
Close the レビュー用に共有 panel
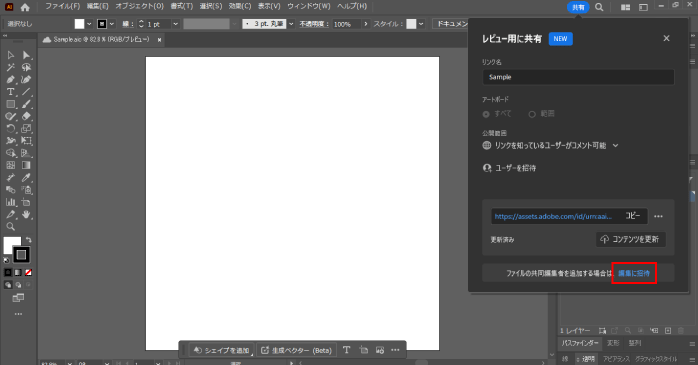coord(666,38)
